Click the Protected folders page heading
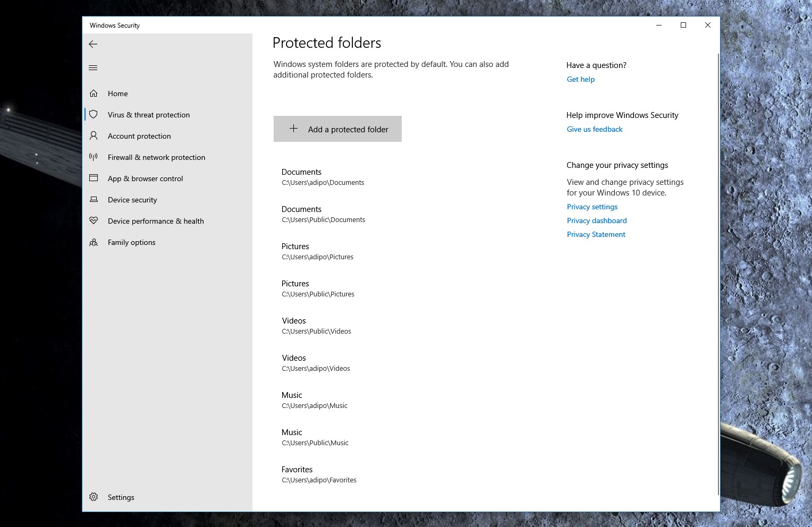The width and height of the screenshot is (812, 527). 327,43
